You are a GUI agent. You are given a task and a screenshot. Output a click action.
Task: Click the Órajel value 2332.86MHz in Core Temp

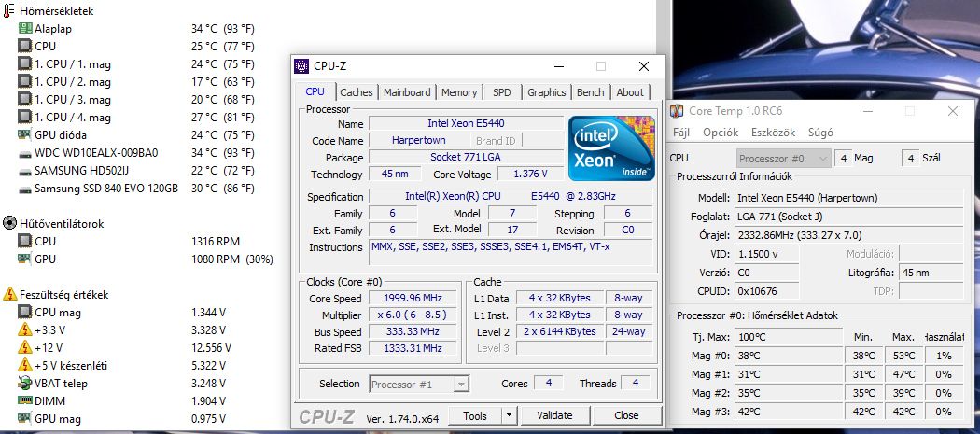(848, 236)
